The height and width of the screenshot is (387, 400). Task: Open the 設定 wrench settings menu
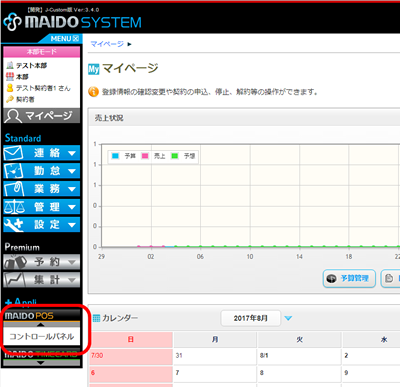coord(42,225)
